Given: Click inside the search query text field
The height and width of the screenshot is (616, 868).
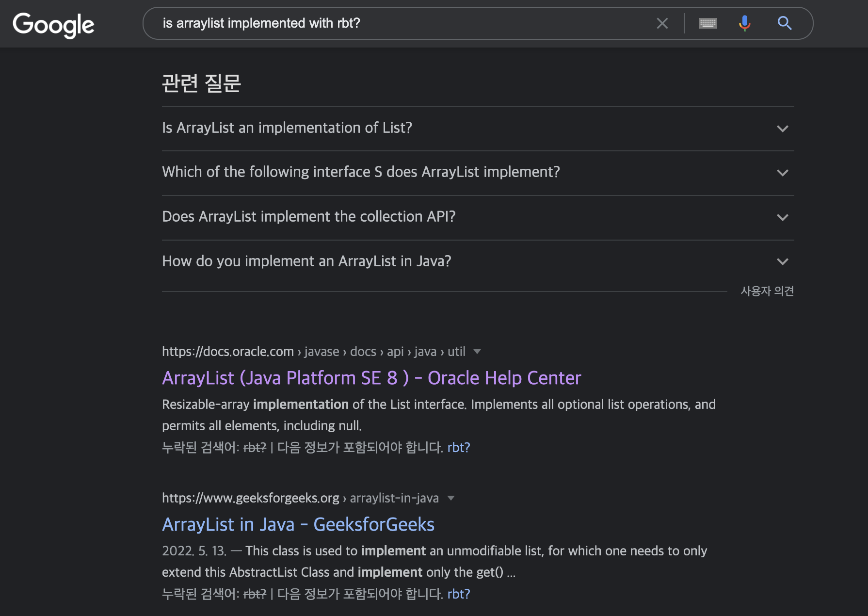Looking at the screenshot, I should tap(402, 23).
